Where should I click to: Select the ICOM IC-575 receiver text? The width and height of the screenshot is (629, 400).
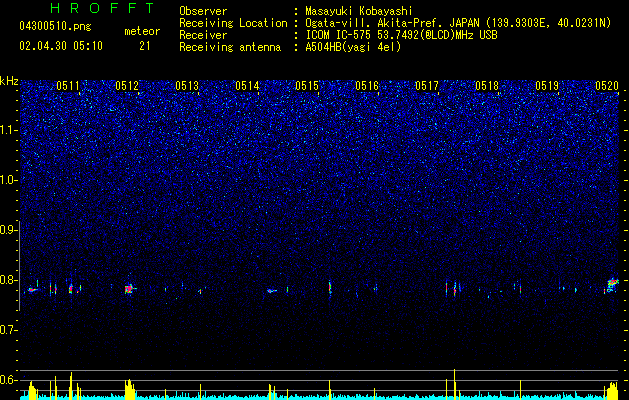click(x=401, y=35)
